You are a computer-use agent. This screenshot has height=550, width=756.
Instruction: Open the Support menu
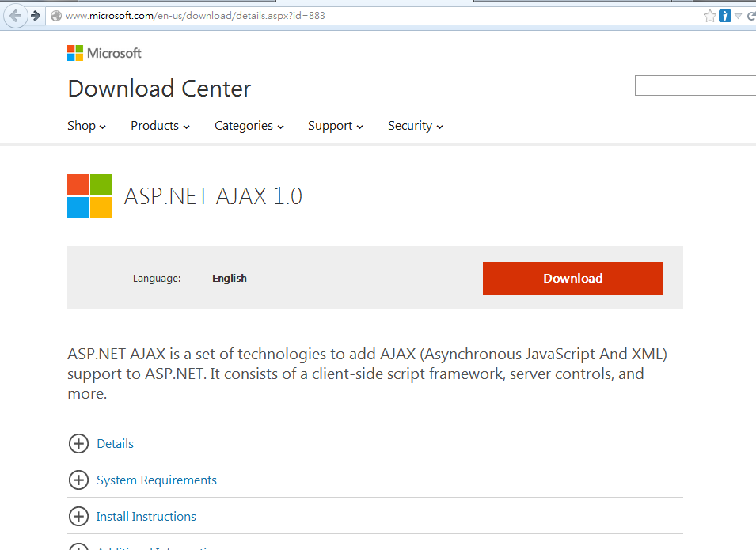[x=336, y=126]
